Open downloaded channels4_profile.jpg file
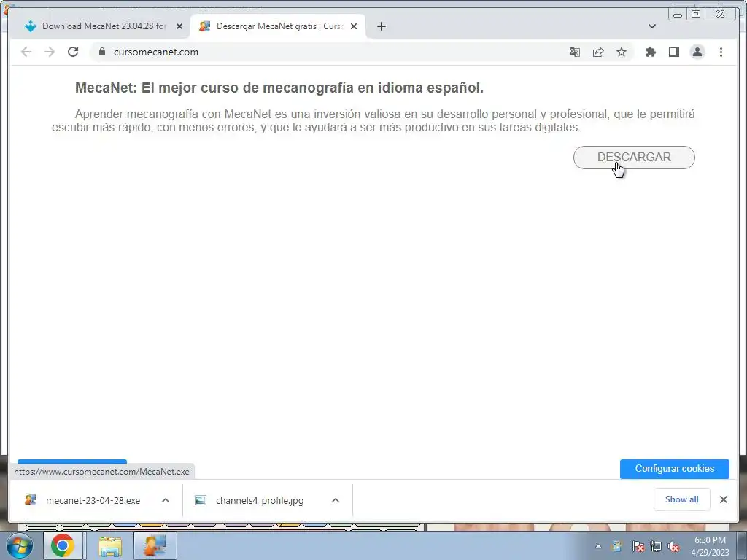Screen dimensions: 747x560 point(260,500)
